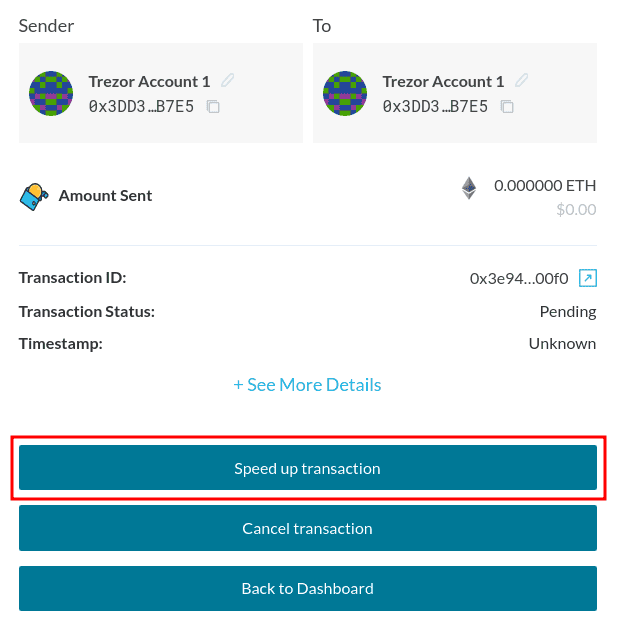
Task: Copy the recipient address under To
Action: coord(507,107)
